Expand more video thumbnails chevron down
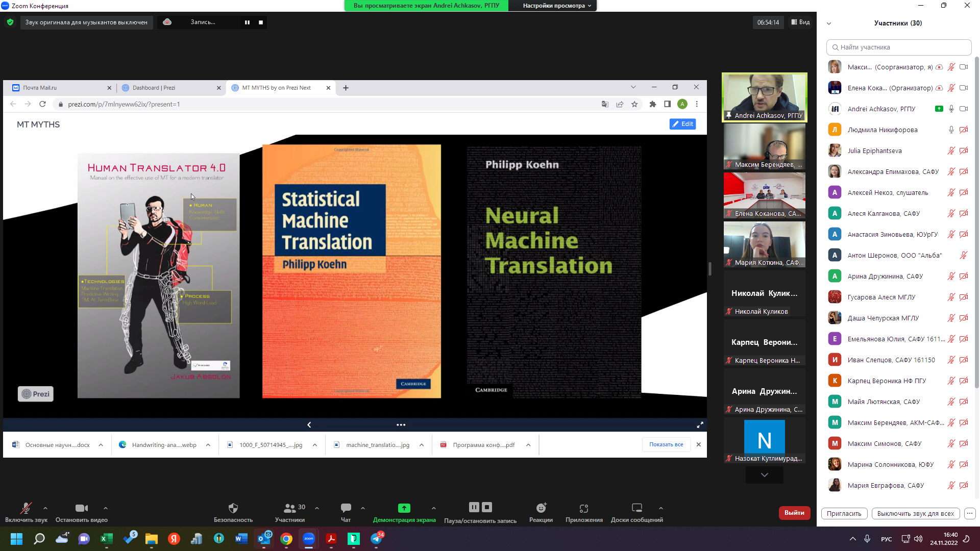980x551 pixels. click(x=764, y=475)
